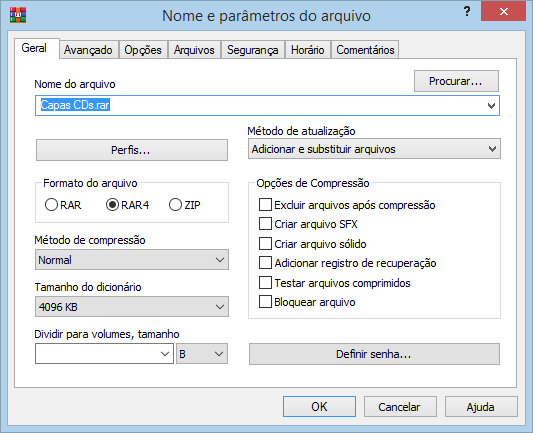Switch to the Avançado tab
Image resolution: width=533 pixels, height=433 pixels.
tap(88, 50)
